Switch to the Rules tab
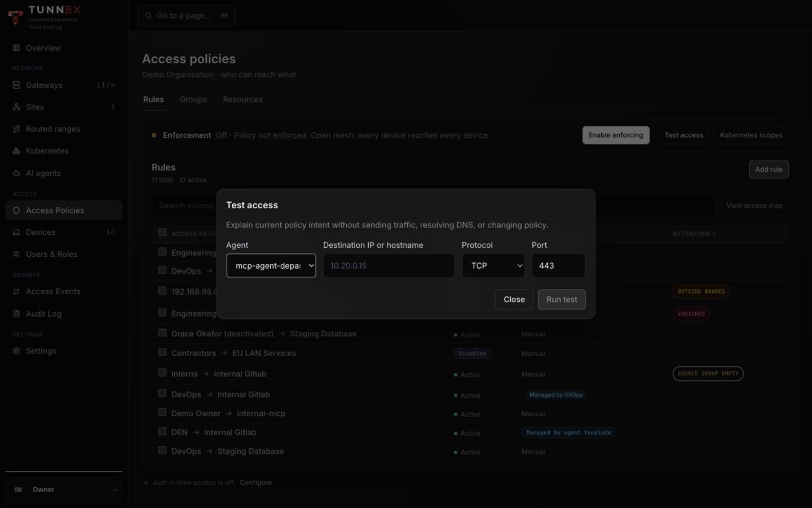812x508 pixels. pyautogui.click(x=153, y=99)
